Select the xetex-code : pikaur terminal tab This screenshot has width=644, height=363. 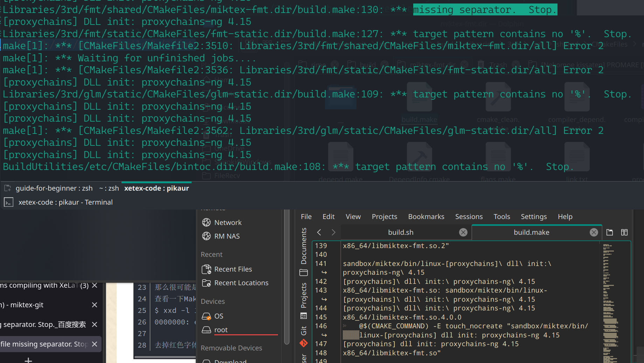157,188
